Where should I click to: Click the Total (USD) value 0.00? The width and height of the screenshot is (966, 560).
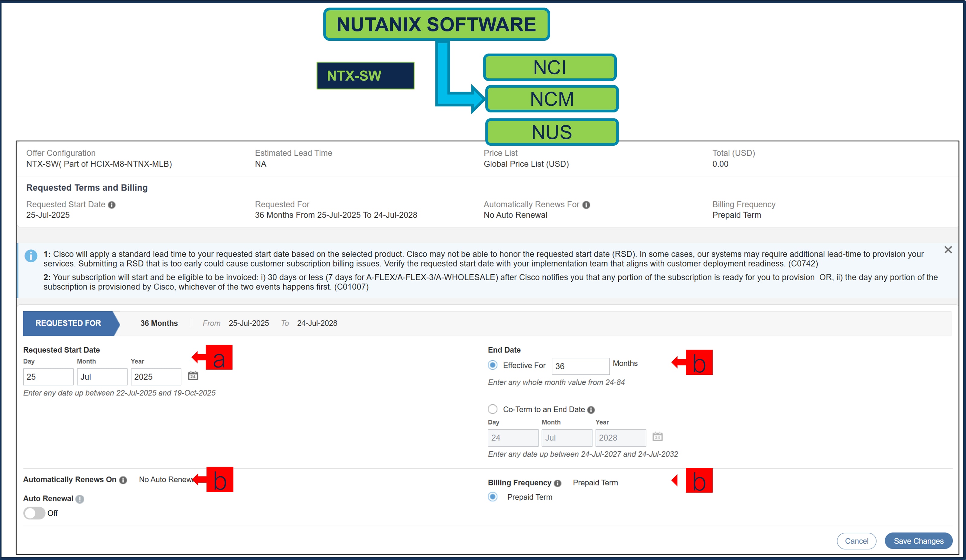click(720, 164)
